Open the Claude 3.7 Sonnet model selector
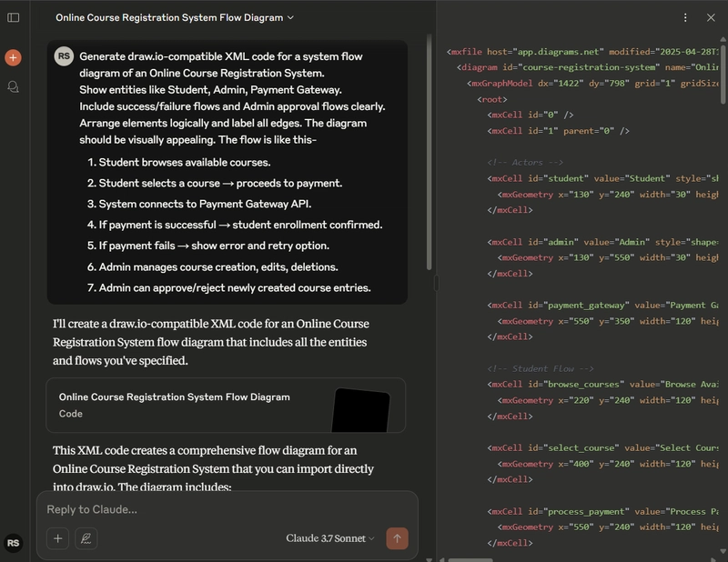 point(329,538)
